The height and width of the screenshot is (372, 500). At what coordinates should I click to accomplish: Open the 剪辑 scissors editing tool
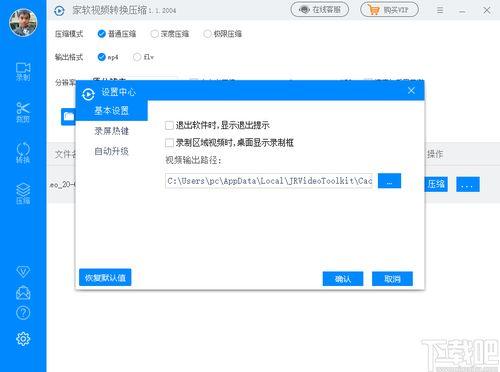pos(23,112)
